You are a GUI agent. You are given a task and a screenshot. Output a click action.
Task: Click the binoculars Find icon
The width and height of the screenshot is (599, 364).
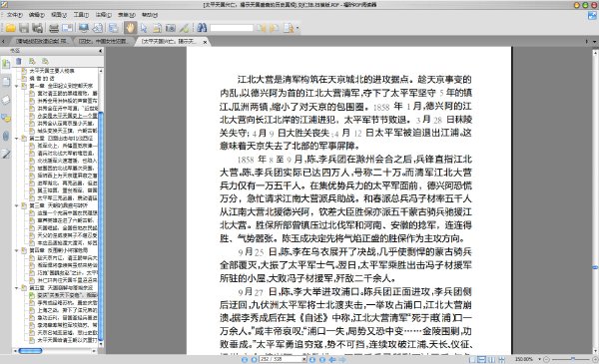[202, 28]
